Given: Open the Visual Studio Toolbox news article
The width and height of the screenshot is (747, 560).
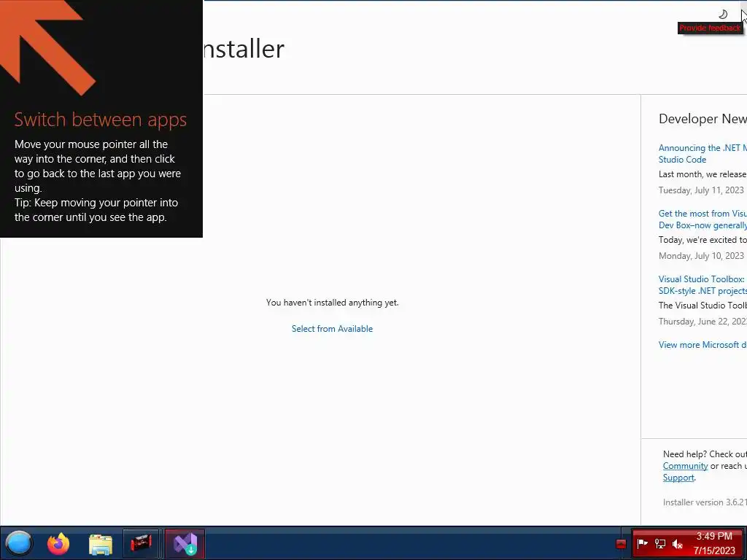Looking at the screenshot, I should click(x=703, y=285).
